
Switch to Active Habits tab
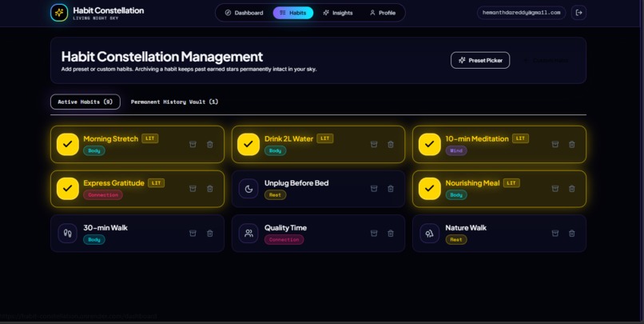pos(85,102)
